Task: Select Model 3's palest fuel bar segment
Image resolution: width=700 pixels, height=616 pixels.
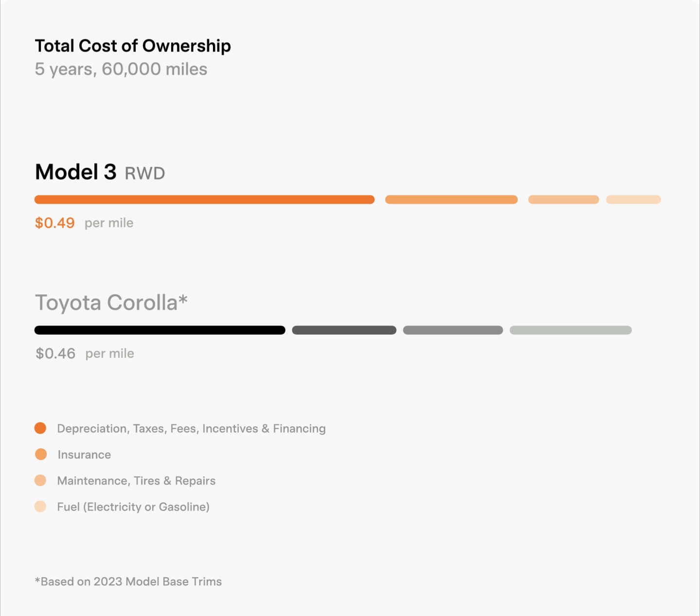Action: click(x=633, y=199)
